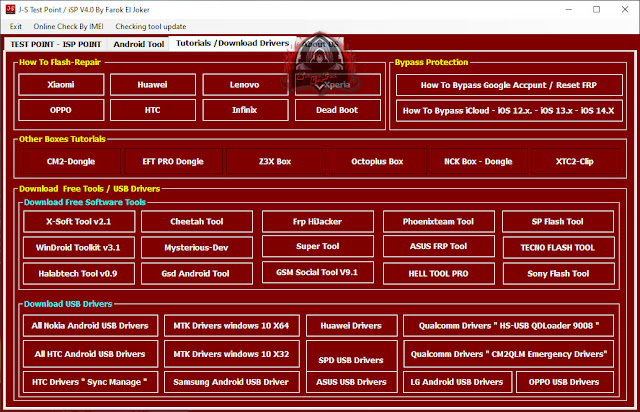Viewport: 640px width, 412px height.
Task: Open the About US tab
Action: pos(320,44)
